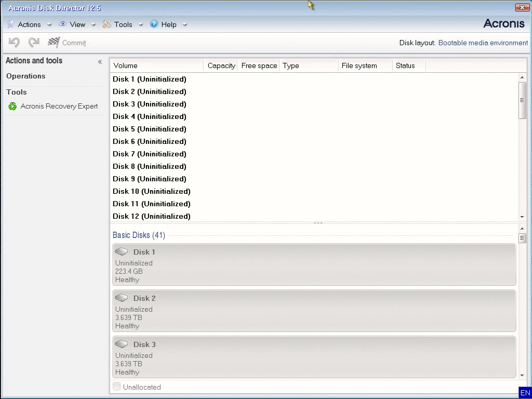Sort by the Volume column header

click(x=157, y=66)
